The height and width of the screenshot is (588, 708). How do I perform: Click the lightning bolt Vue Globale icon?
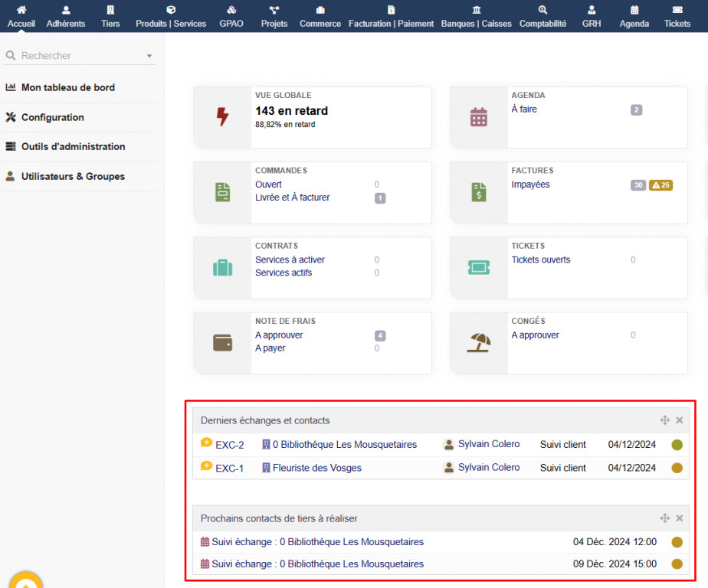tap(222, 117)
